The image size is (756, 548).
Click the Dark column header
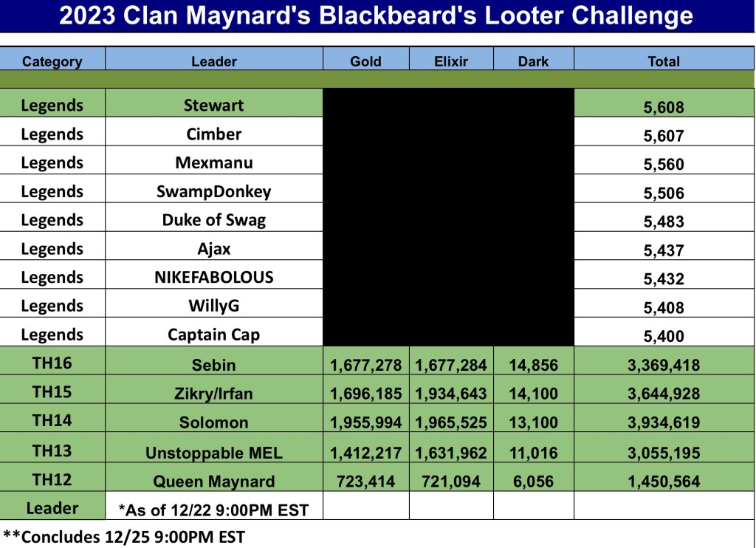point(533,61)
